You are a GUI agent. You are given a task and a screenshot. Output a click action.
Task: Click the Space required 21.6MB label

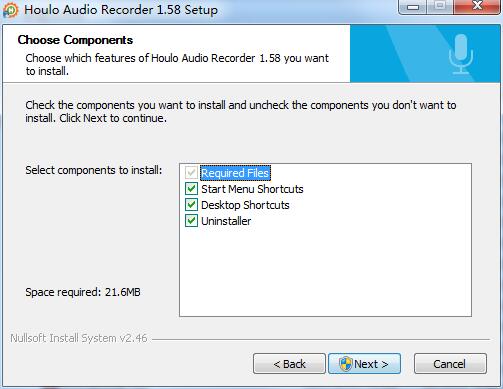pyautogui.click(x=83, y=292)
